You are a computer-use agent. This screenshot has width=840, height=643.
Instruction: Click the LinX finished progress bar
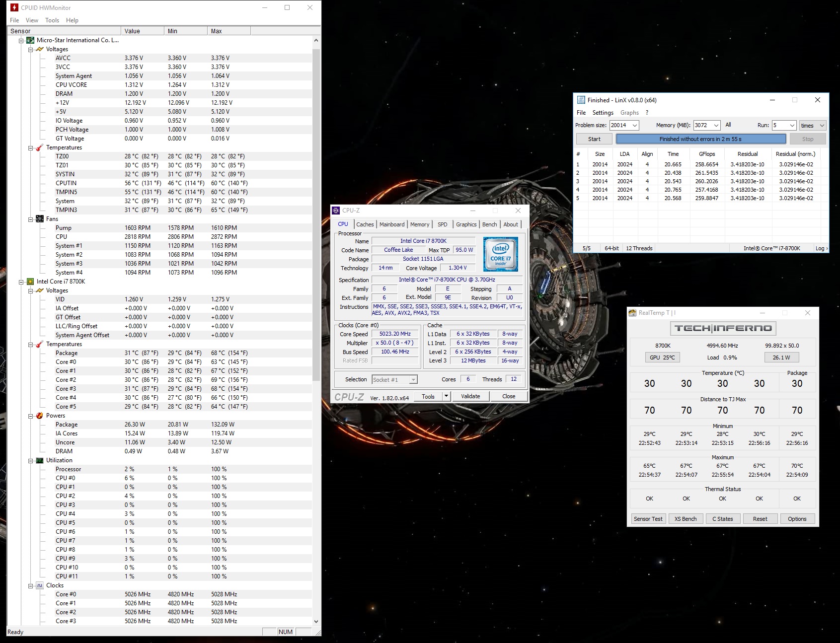click(700, 139)
